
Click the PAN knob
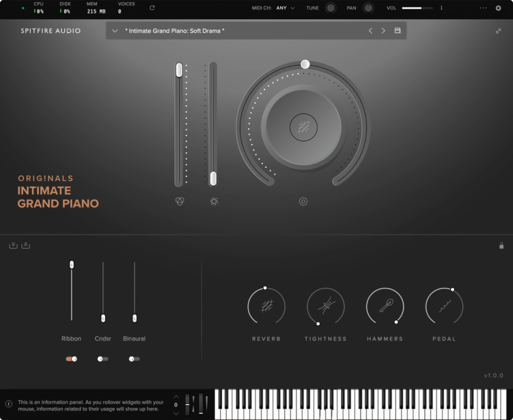(x=368, y=8)
